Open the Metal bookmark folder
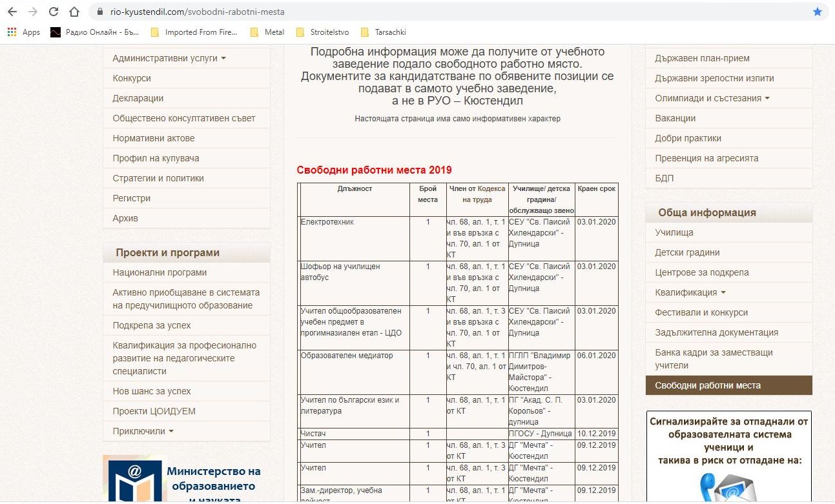This screenshot has width=835, height=504. (267, 32)
